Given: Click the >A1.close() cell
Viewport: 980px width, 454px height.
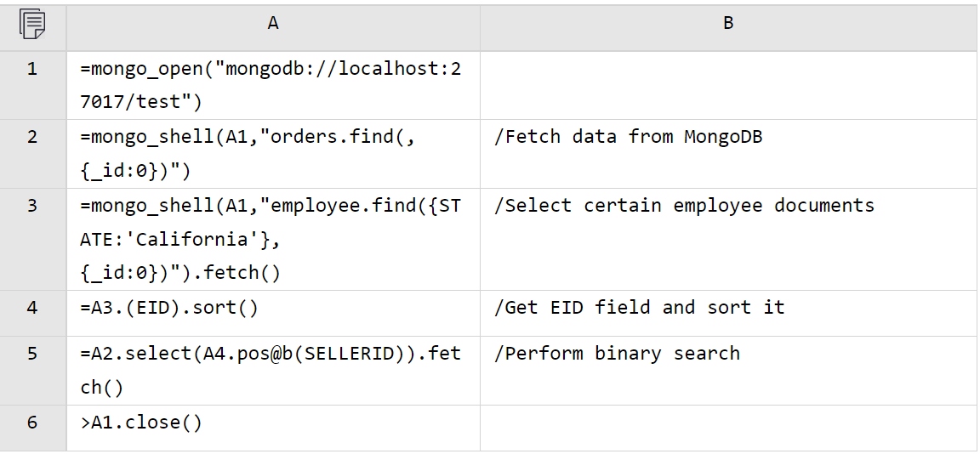Looking at the screenshot, I should [272, 423].
